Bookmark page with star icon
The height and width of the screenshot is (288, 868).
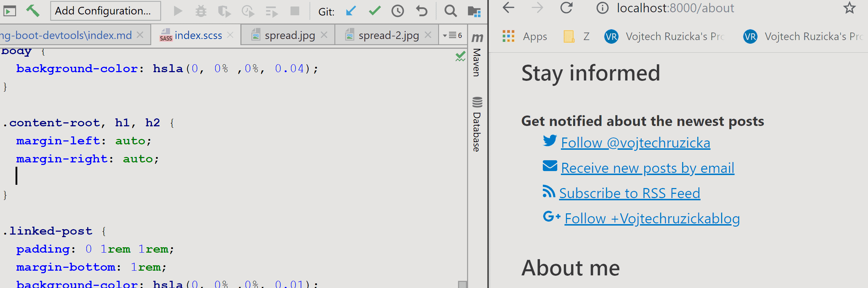point(849,8)
